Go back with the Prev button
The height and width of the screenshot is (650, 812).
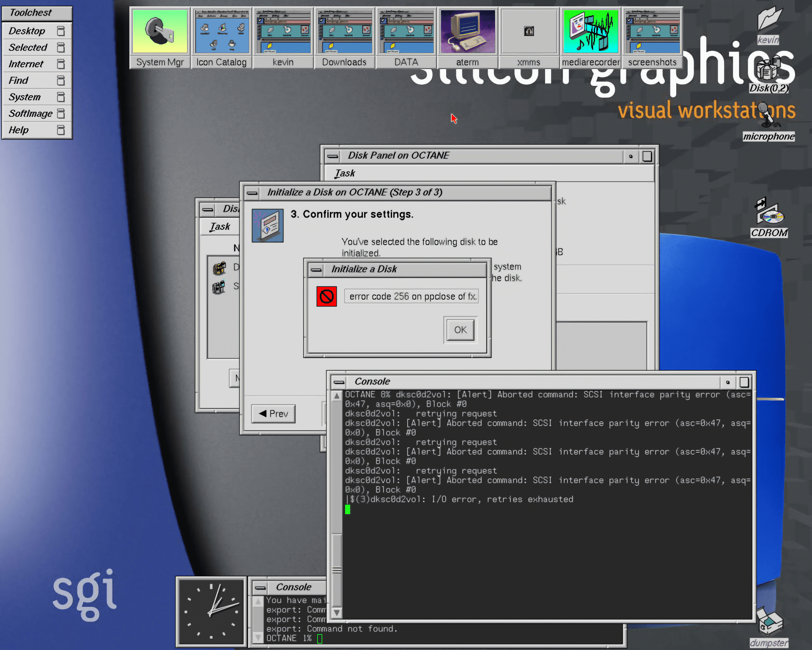pyautogui.click(x=273, y=413)
